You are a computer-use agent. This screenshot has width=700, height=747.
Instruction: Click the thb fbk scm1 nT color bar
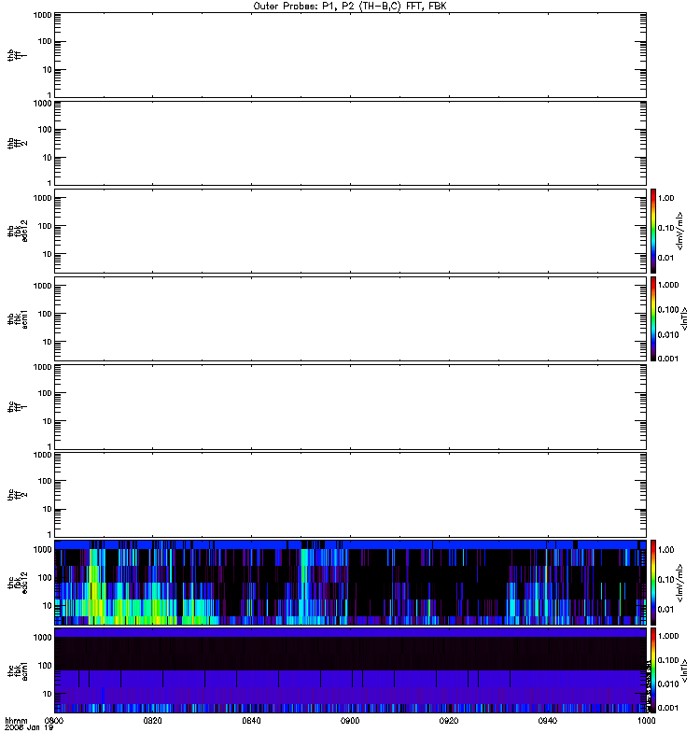coord(653,318)
